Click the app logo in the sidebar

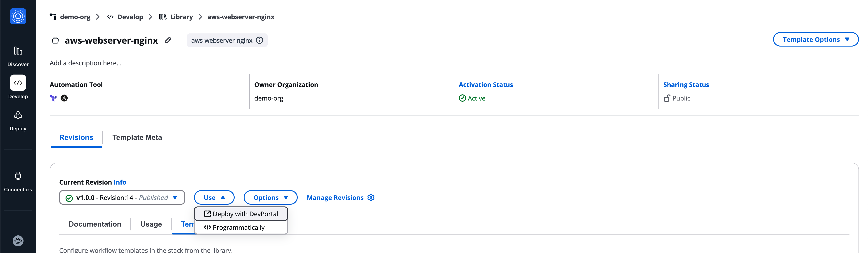click(18, 16)
